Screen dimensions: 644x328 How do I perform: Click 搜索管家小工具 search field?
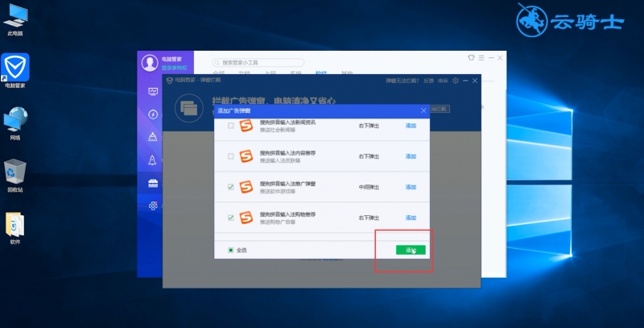click(x=258, y=63)
